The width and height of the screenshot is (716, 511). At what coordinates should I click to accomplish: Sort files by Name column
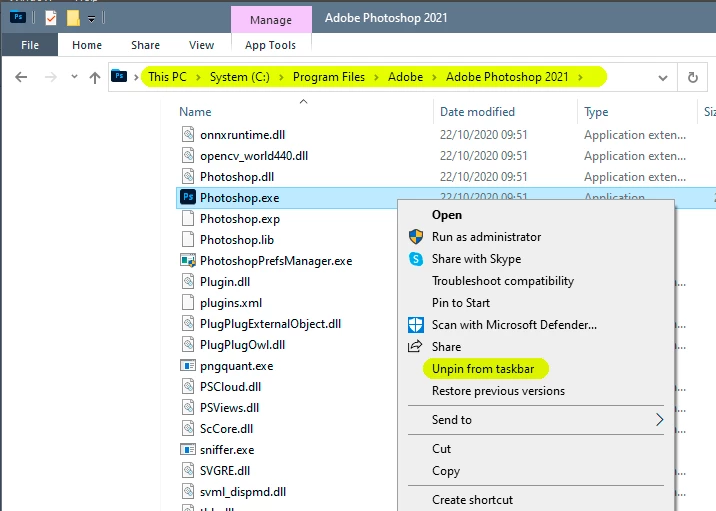click(x=195, y=112)
